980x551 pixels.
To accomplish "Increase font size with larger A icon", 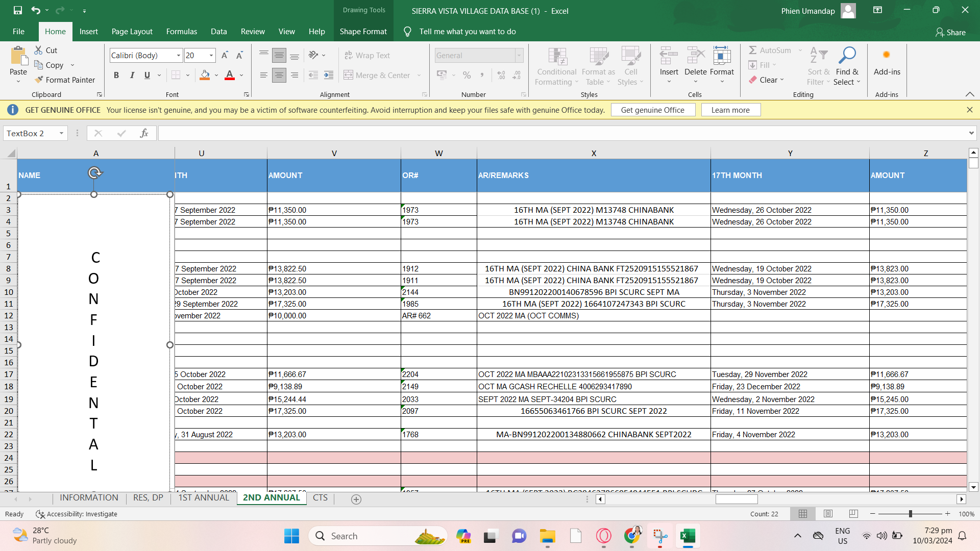I will tap(225, 55).
